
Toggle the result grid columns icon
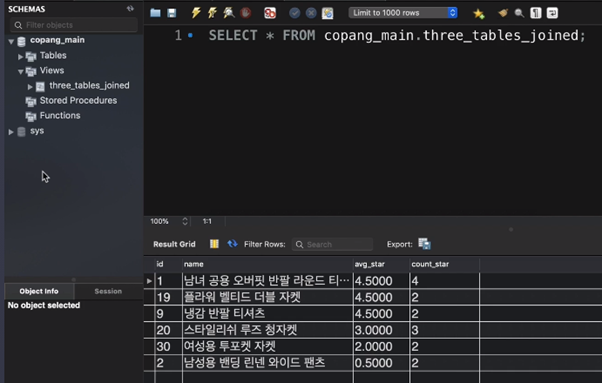[214, 244]
